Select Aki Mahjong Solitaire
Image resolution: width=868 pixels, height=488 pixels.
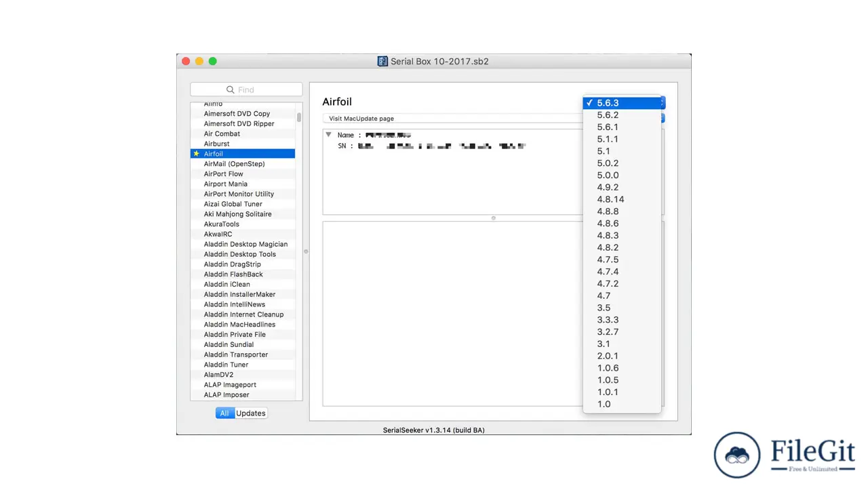243,214
